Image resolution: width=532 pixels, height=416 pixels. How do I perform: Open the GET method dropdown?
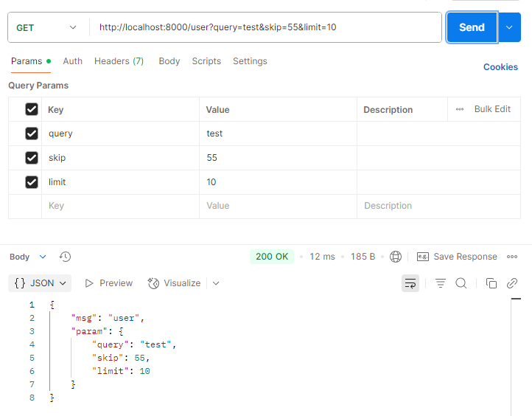click(x=46, y=27)
